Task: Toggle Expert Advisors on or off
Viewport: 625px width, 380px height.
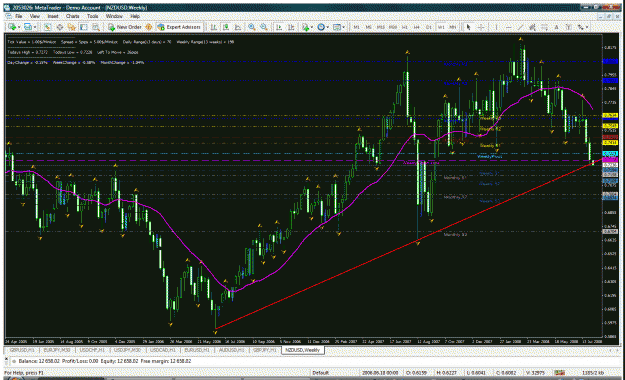Action: click(x=179, y=27)
